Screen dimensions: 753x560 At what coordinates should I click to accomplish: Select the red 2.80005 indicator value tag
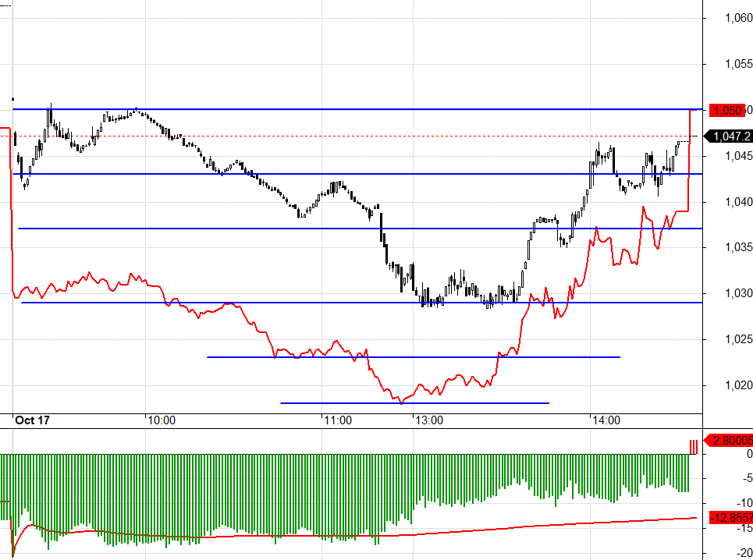coord(729,441)
